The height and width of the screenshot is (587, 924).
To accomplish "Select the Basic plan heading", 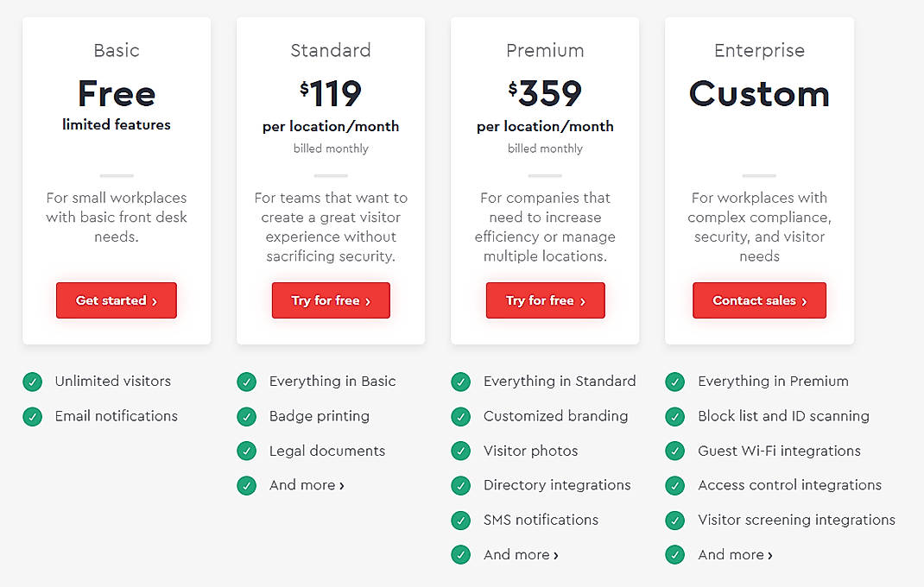I will [x=117, y=51].
